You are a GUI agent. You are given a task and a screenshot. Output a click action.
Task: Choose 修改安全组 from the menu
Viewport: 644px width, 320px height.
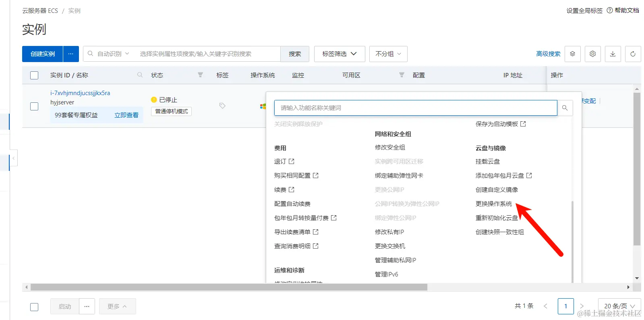pyautogui.click(x=390, y=147)
